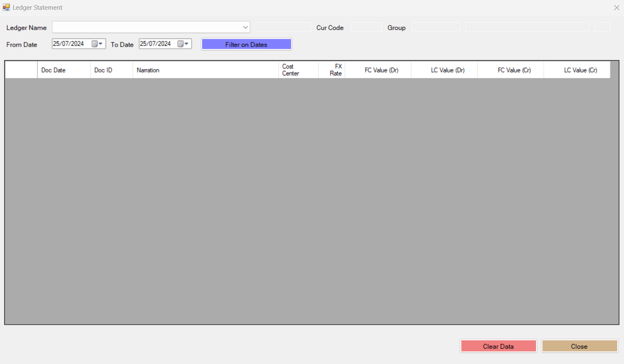Open the From Date calendar picker icon

coord(97,44)
